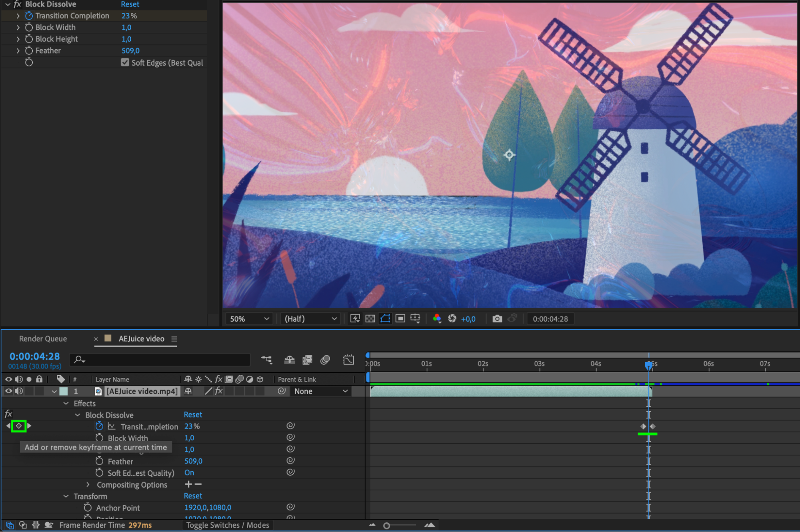800x532 pixels.
Task: Uncheck the Soft Edges checkbox
Action: pos(125,62)
